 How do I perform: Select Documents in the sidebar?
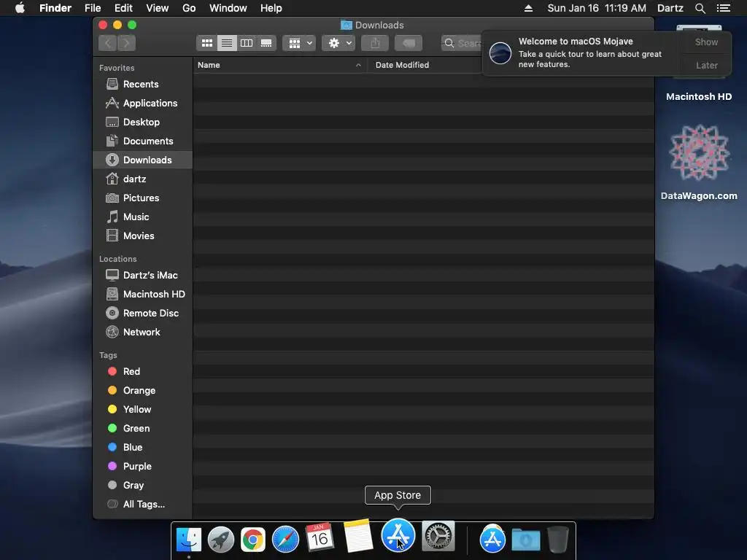coord(143,141)
